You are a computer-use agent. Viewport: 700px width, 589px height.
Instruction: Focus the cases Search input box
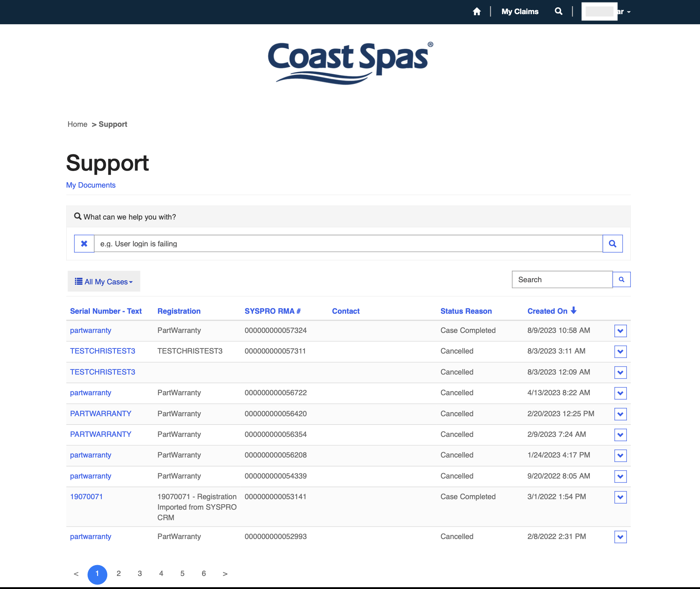click(x=562, y=280)
